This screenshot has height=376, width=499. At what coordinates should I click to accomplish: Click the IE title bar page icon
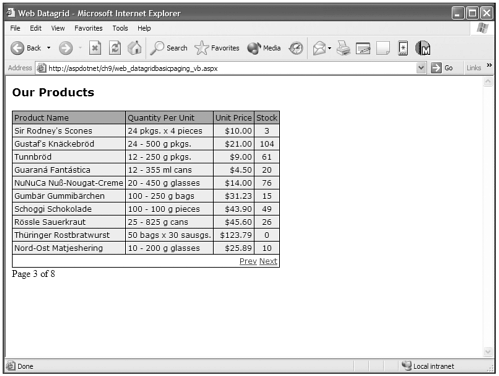point(11,13)
